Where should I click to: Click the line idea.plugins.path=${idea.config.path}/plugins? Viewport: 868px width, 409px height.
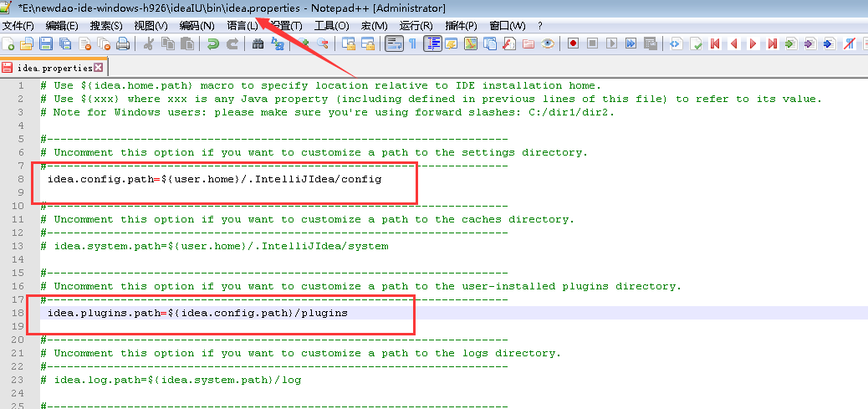click(x=197, y=313)
